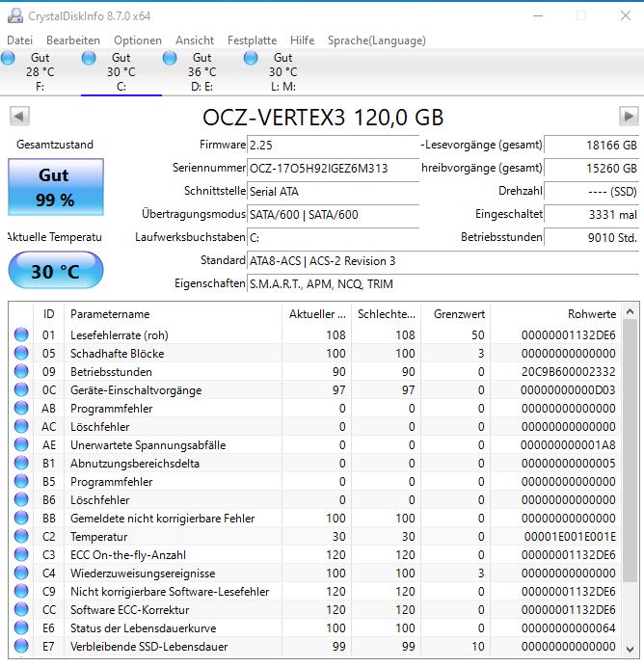Click scrollbar up arrow in SMART table

click(x=630, y=311)
